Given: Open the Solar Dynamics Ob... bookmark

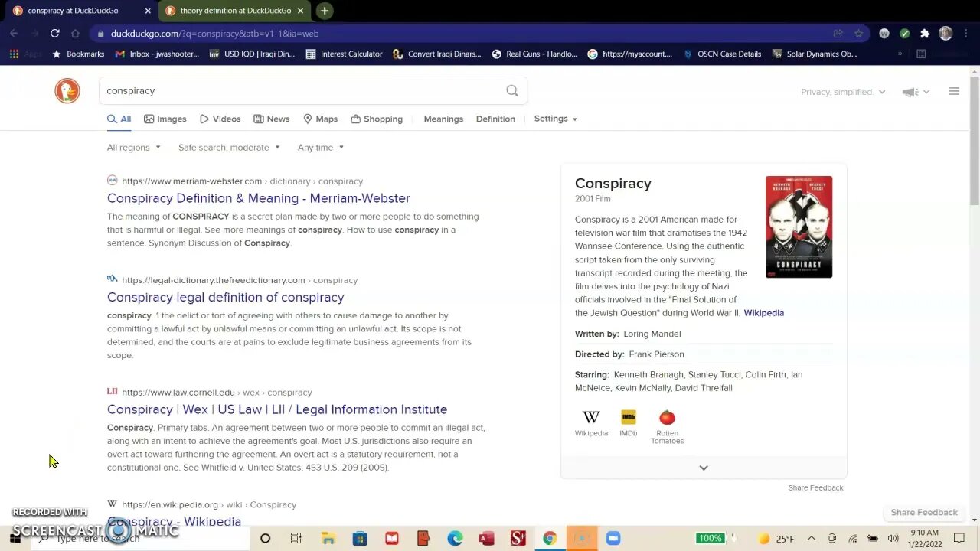Looking at the screenshot, I should pos(815,54).
